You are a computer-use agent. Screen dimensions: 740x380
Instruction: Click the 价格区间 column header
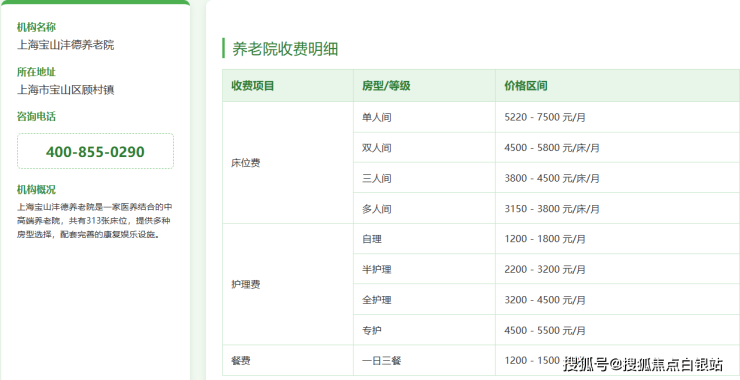click(617, 85)
